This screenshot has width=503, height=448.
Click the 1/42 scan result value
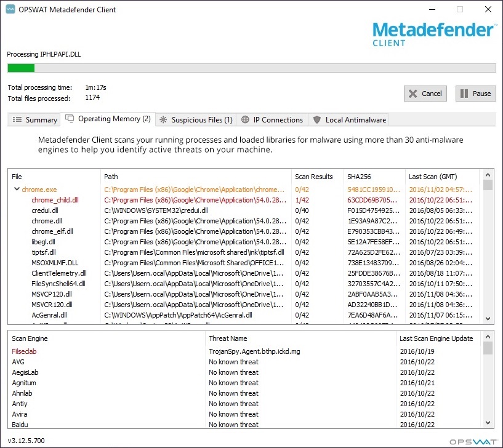pyautogui.click(x=302, y=200)
